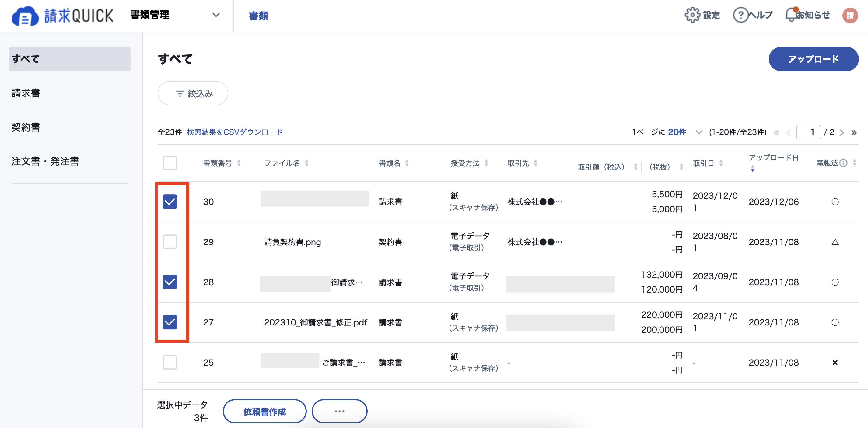The height and width of the screenshot is (428, 868).
Task: Go to first page double arrow
Action: [777, 132]
